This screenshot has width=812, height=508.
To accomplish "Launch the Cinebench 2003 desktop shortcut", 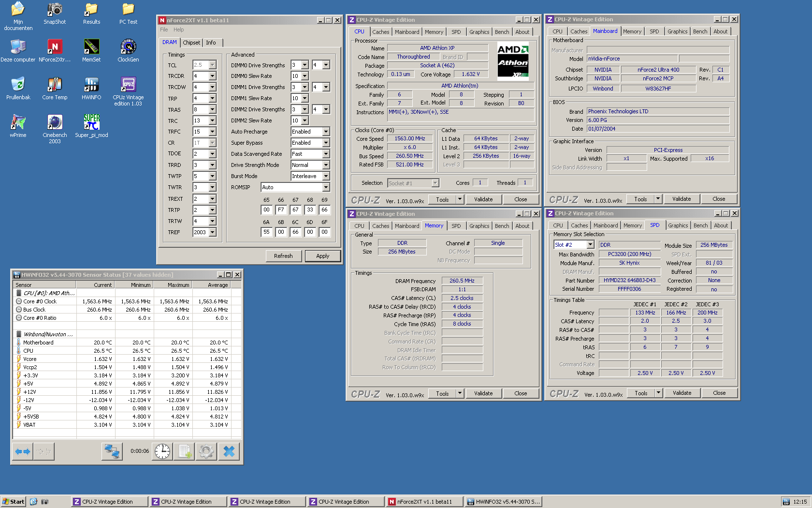I will pos(55,129).
